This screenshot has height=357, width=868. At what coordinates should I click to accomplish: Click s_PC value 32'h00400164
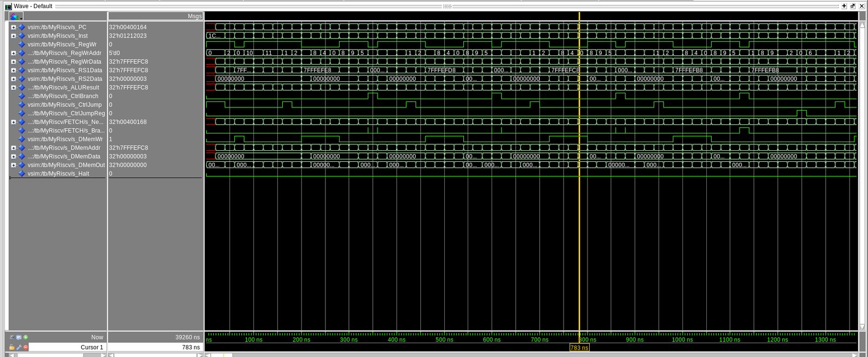coord(127,27)
